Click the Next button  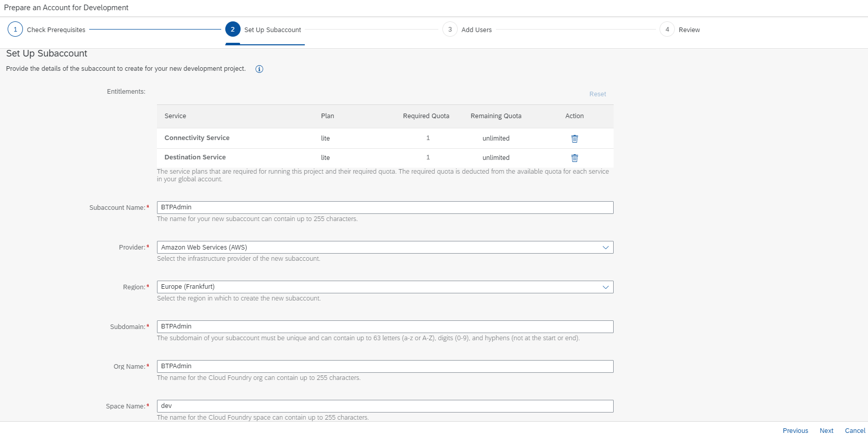pyautogui.click(x=826, y=430)
